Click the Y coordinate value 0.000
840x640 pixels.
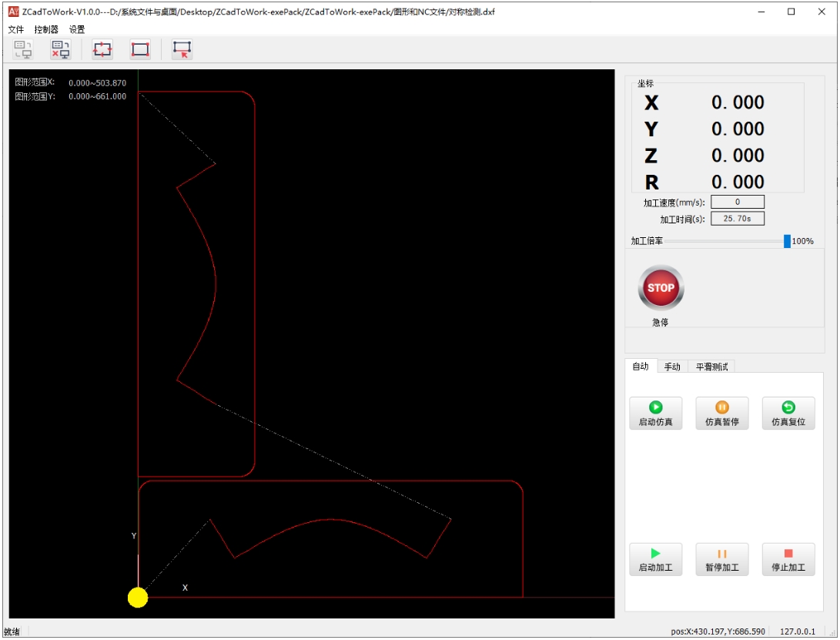point(738,129)
